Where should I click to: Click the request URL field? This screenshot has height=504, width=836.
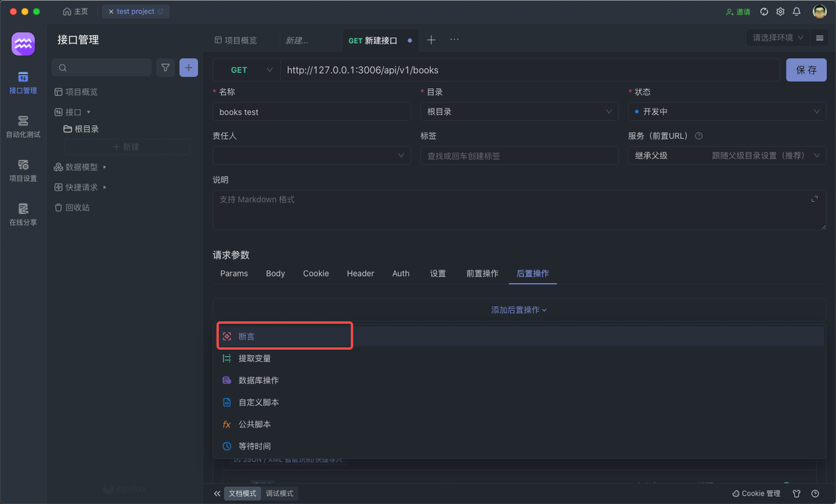pos(530,70)
